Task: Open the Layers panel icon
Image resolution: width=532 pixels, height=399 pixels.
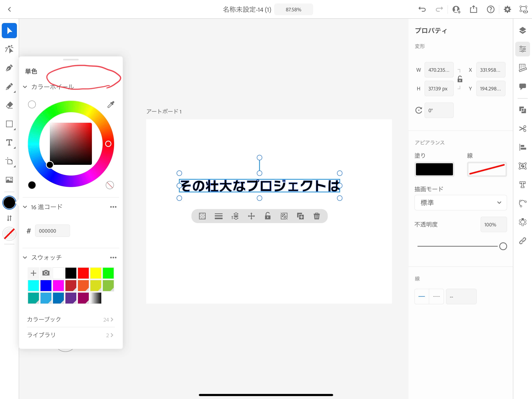Action: click(x=522, y=31)
